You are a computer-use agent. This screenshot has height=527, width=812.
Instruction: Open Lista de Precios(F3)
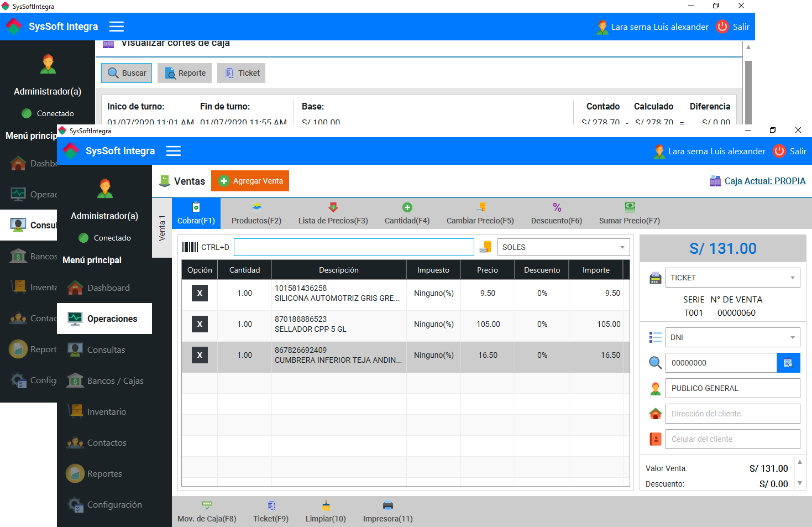[333, 213]
